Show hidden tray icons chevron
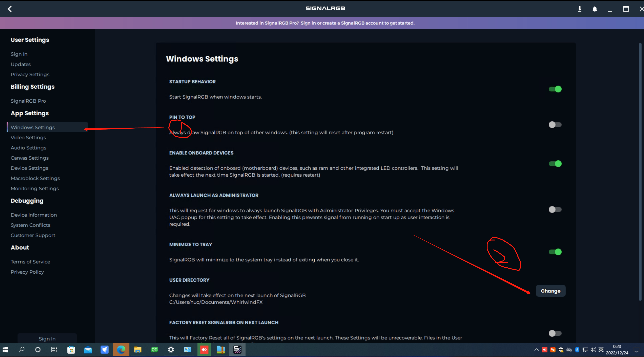Screen dimensions: 644x357 (537, 350)
